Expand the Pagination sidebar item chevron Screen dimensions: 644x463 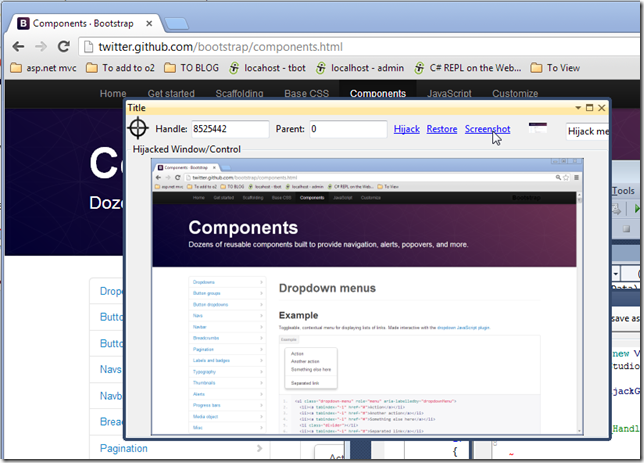click(258, 450)
